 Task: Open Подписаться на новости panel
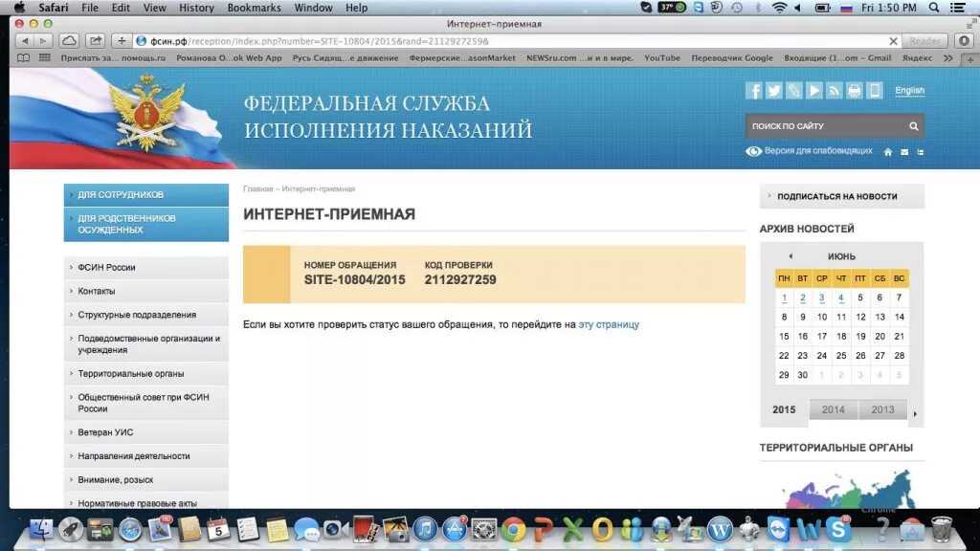point(842,196)
